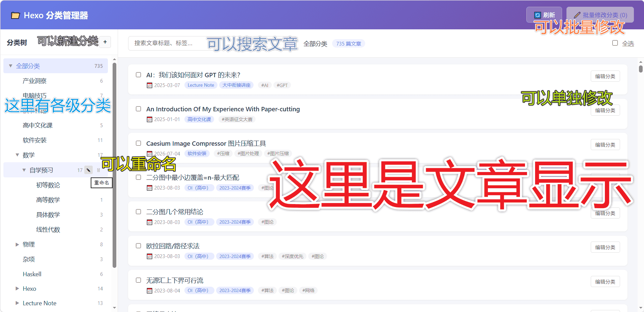Expand the Lecture Note category arrow

[17, 303]
